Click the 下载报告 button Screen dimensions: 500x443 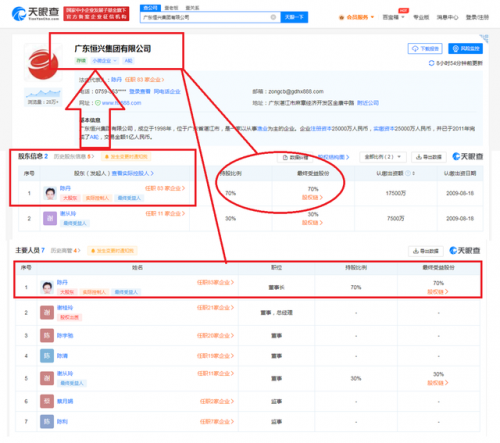pyautogui.click(x=425, y=49)
